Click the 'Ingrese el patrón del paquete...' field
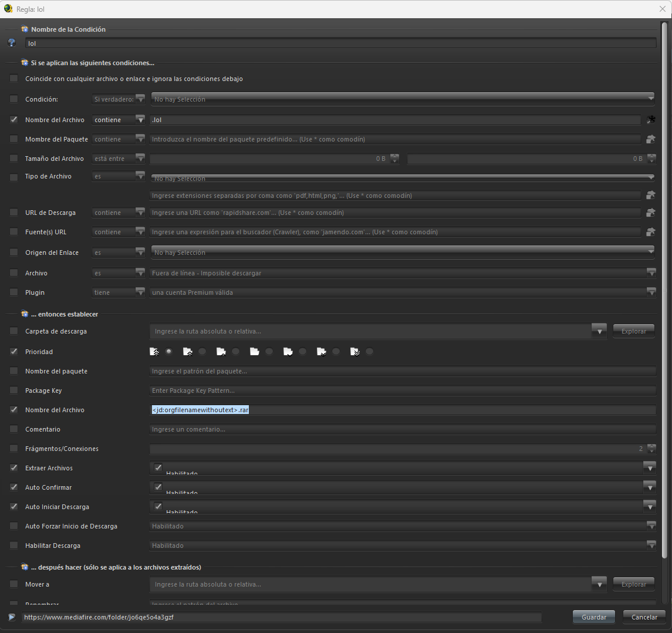Viewport: 672px width, 633px height. tap(403, 371)
